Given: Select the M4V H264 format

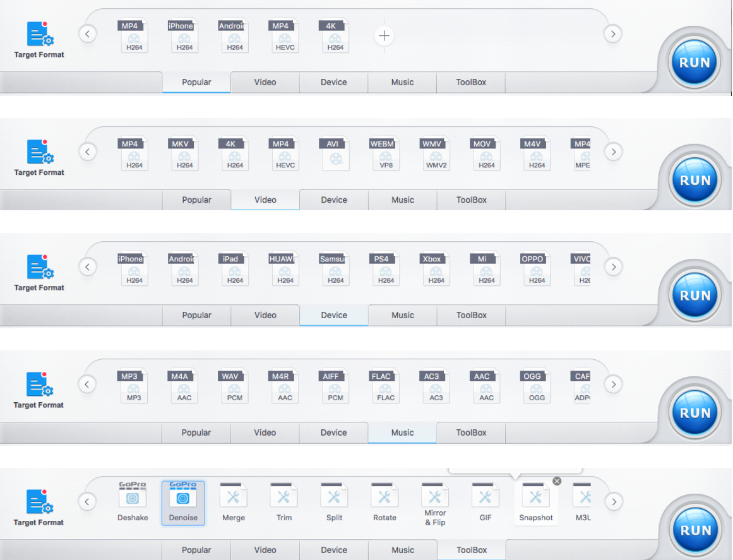Looking at the screenshot, I should [x=537, y=153].
